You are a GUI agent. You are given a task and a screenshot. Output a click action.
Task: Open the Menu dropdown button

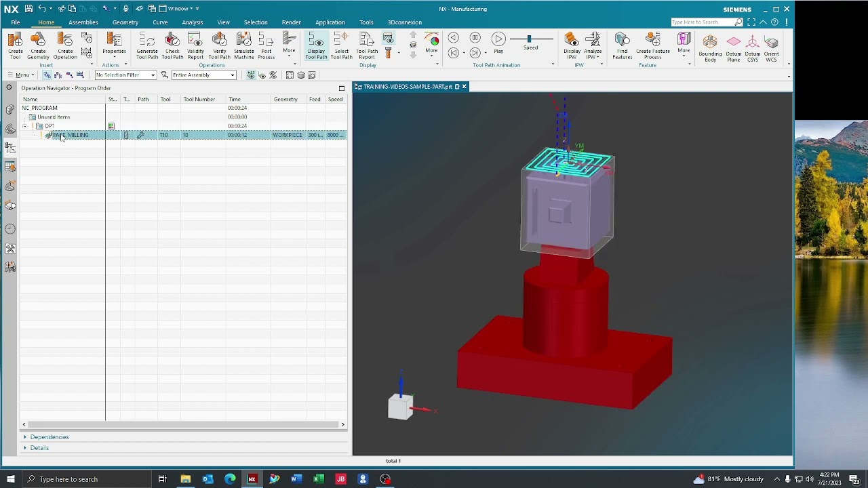[21, 75]
